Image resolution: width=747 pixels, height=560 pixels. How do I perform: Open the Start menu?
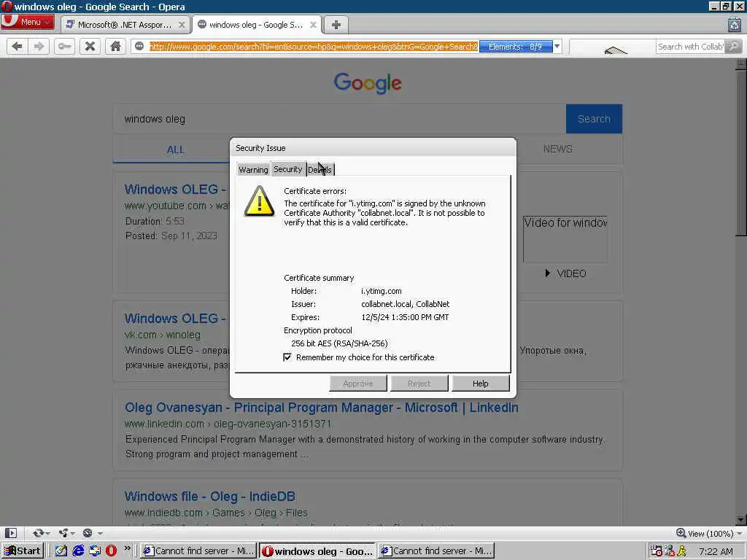pos(23,551)
